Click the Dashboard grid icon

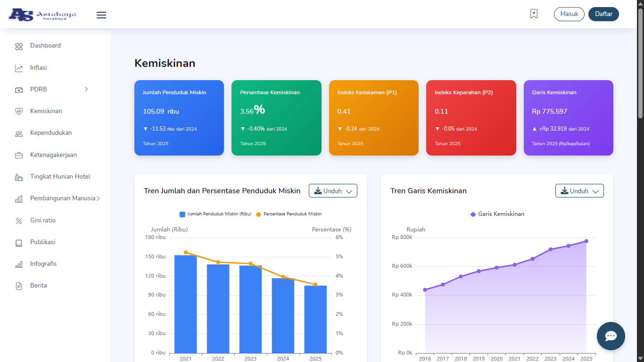coord(19,46)
